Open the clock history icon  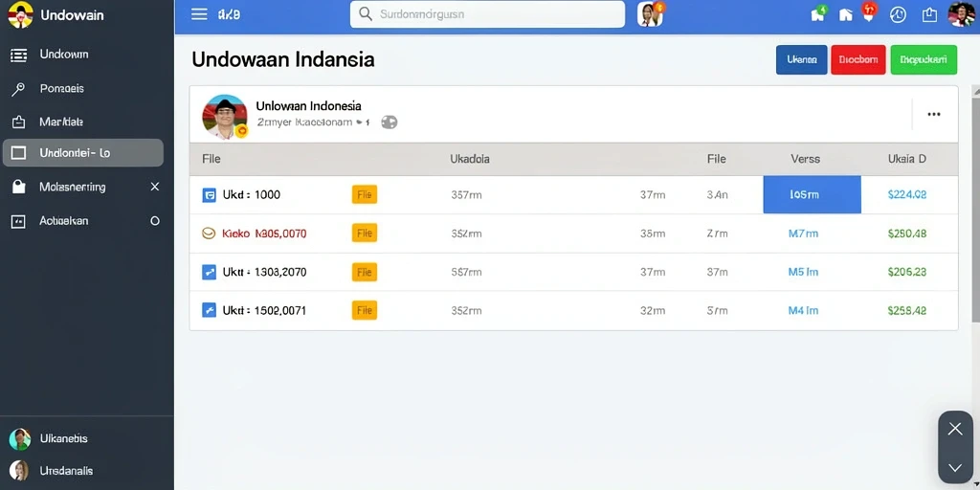pos(898,14)
